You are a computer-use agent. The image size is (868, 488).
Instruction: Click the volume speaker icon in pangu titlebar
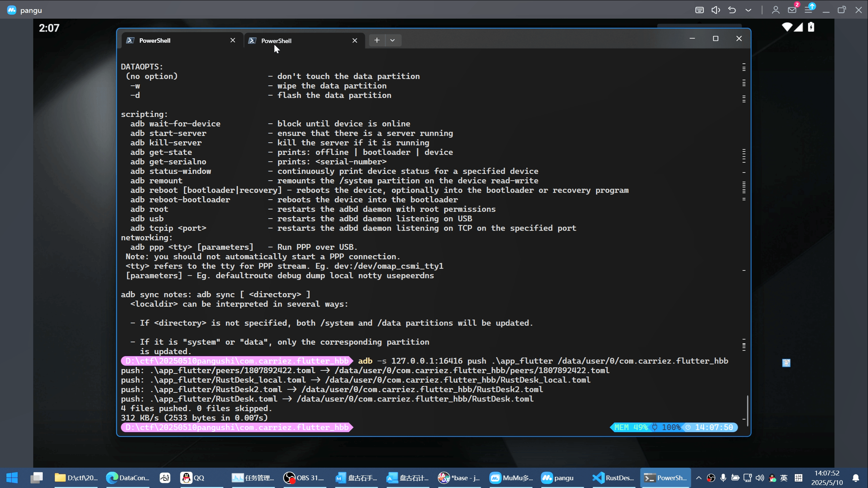tap(715, 10)
